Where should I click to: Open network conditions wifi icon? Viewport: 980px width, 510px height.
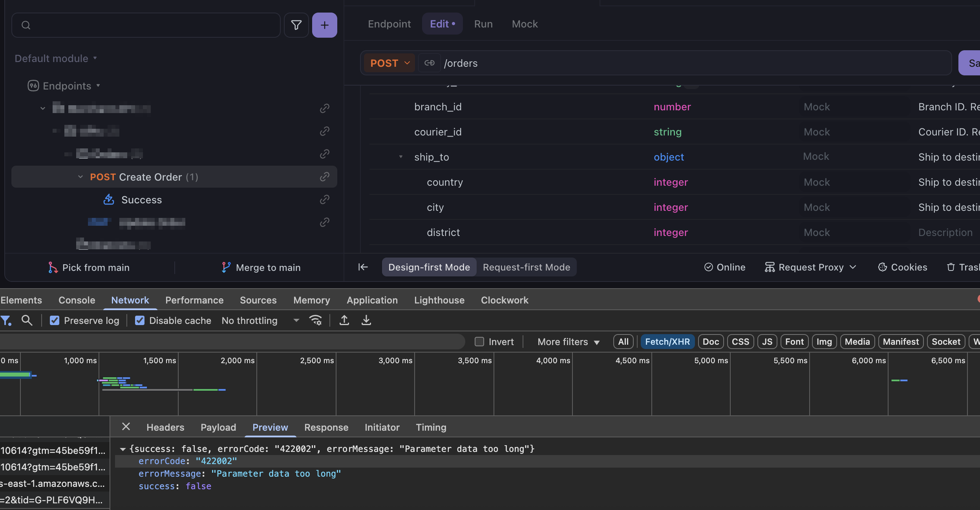[x=315, y=320]
